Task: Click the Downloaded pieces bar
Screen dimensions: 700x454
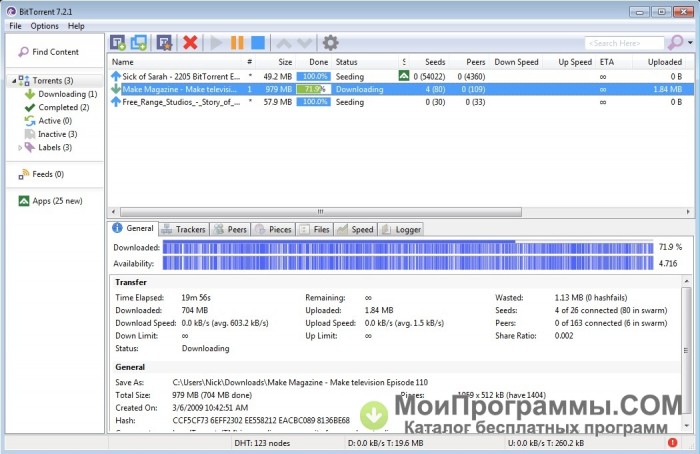Action: coord(408,247)
